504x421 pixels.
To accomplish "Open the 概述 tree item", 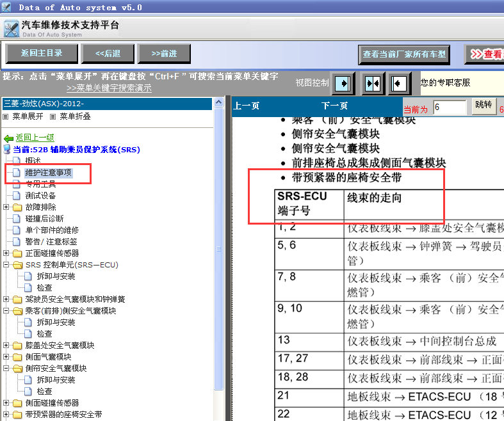I will click(33, 160).
